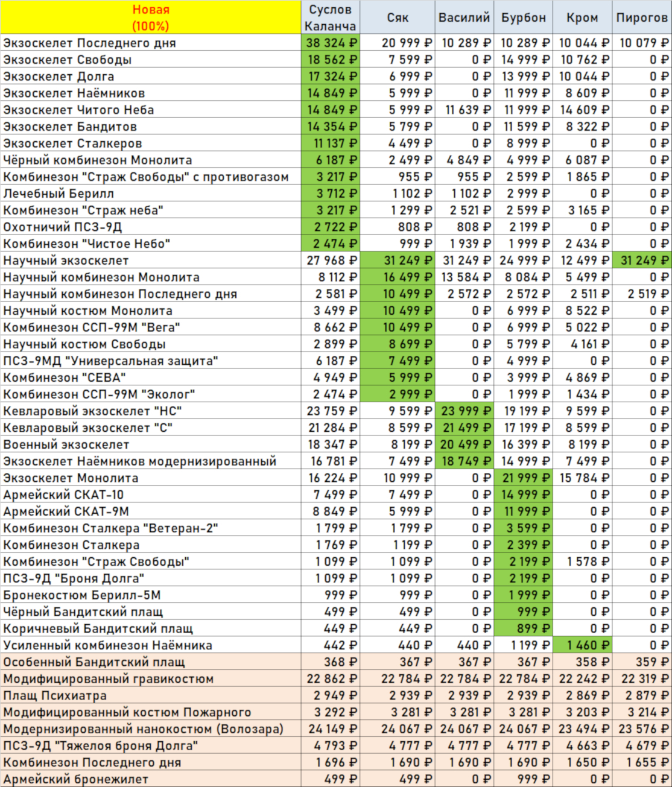
Task: Click the green cell "18 749 ₽"
Action: tap(464, 461)
